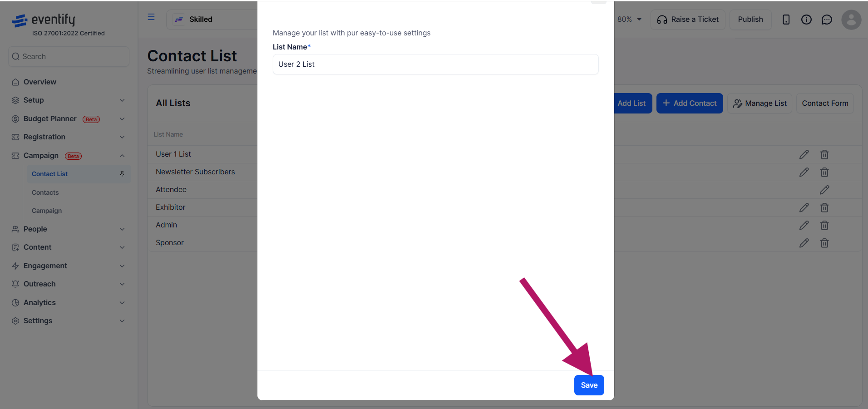Select the Attendee list name
This screenshot has height=409, width=868.
[171, 190]
